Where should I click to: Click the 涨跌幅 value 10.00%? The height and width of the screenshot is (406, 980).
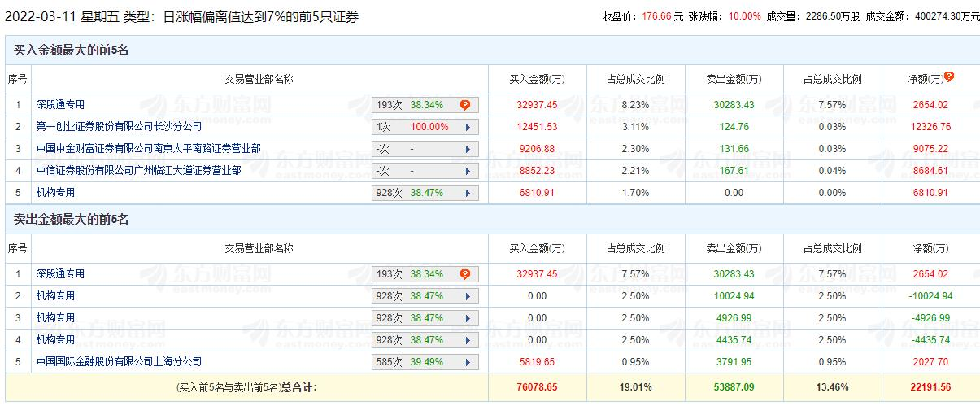pos(745,16)
